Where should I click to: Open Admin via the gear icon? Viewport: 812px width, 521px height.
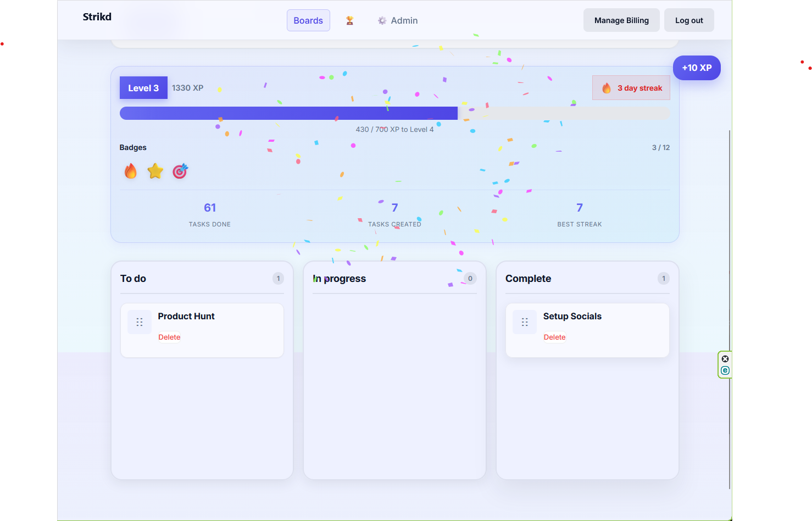[x=382, y=20]
